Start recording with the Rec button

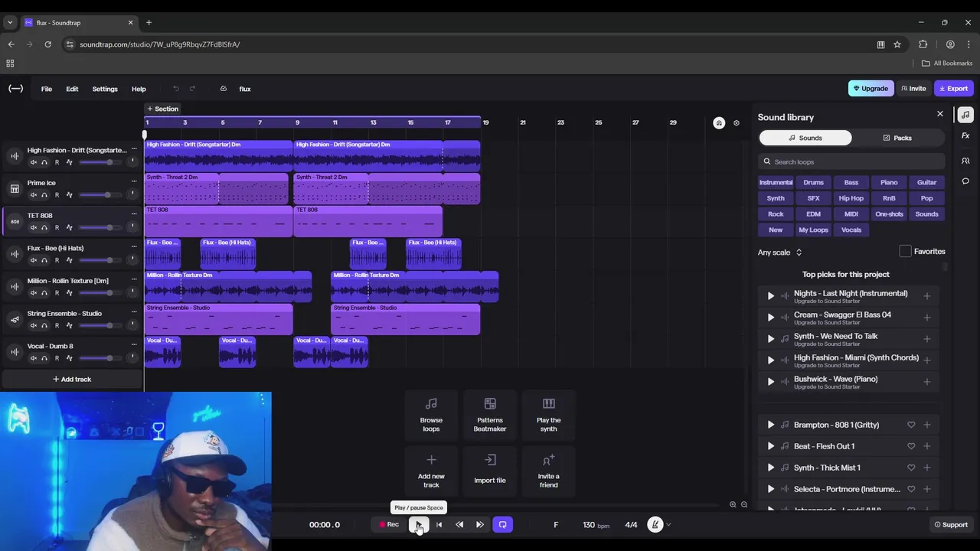389,525
